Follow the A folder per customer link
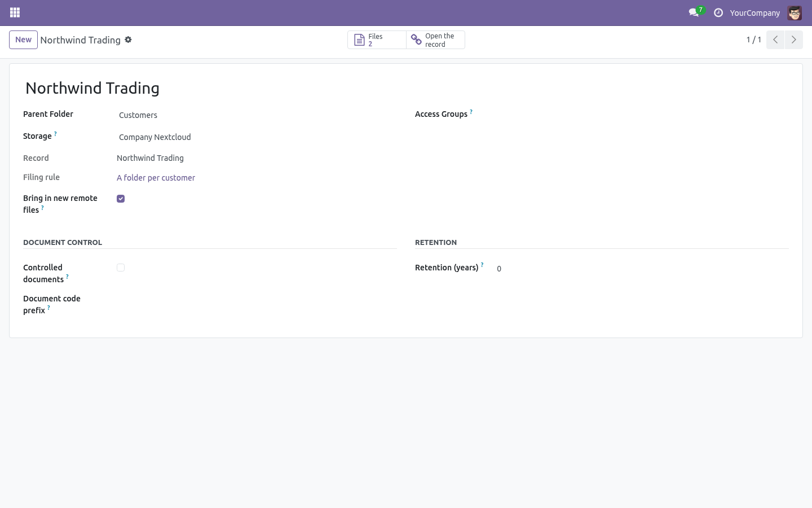Viewport: 812px width, 508px height. [156, 178]
